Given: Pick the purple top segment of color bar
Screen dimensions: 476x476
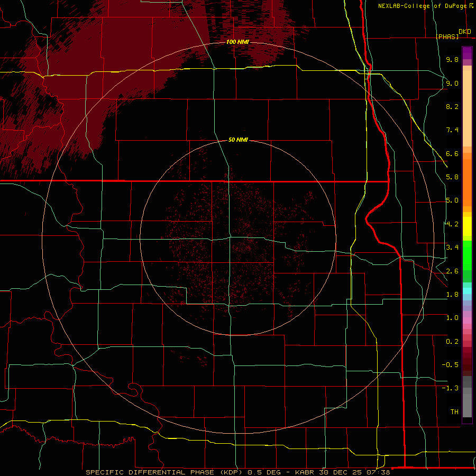Looking at the screenshot, I should 467,53.
